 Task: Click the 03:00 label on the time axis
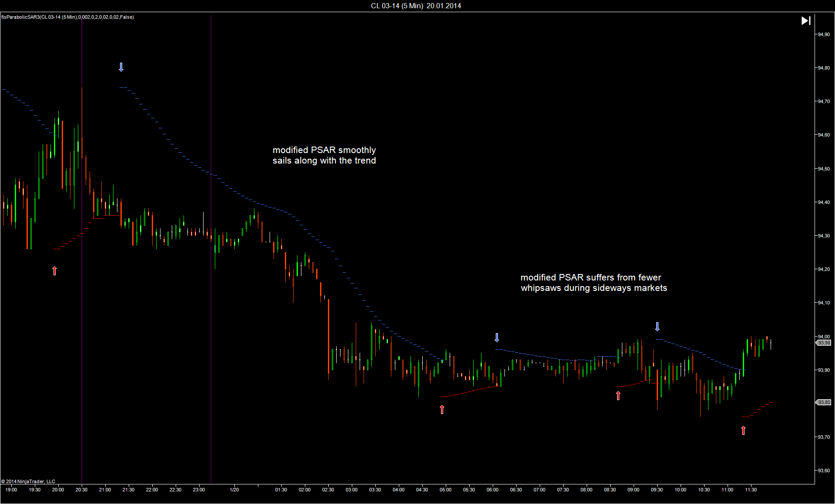point(351,490)
